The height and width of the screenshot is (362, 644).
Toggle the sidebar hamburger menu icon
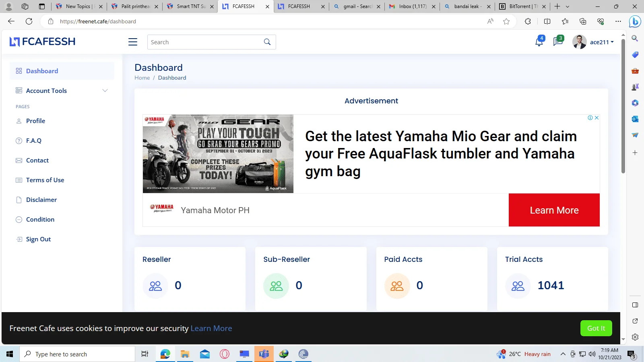(133, 42)
